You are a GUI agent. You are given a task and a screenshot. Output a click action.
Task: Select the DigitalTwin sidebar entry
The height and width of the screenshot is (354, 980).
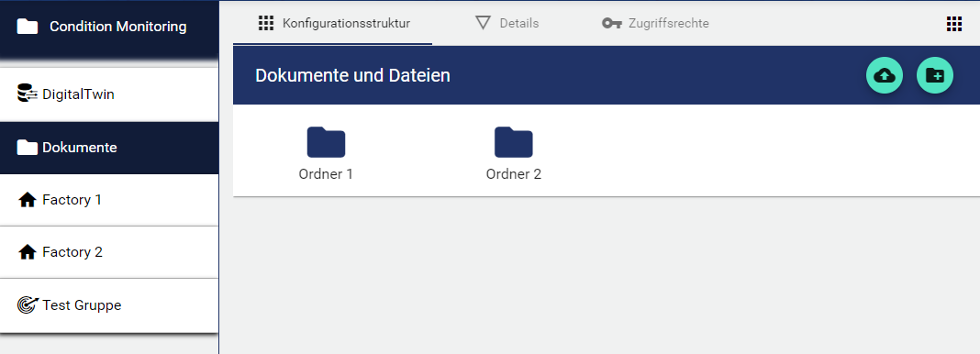click(x=109, y=94)
